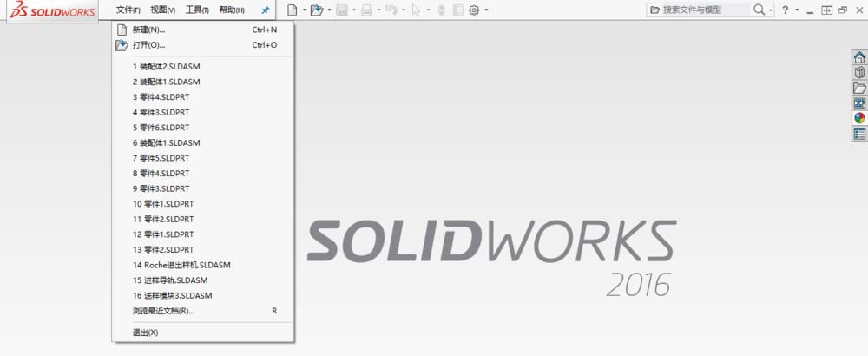Expand the Help dropdown arrow
The width and height of the screenshot is (868, 356).
click(797, 10)
